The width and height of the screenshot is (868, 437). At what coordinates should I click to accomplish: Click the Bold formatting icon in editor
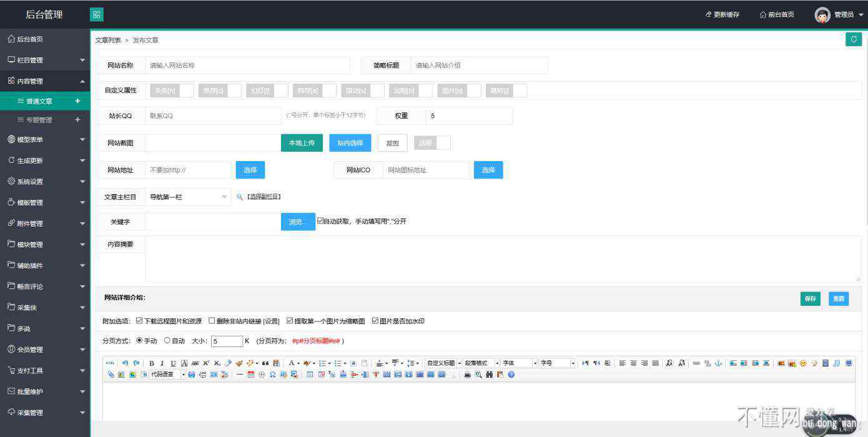[152, 363]
